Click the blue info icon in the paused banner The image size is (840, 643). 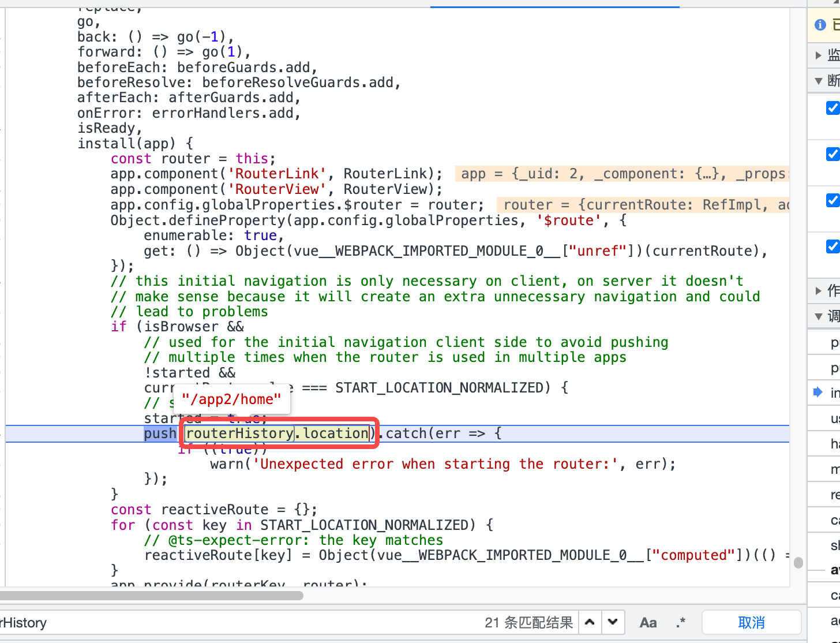coord(820,25)
